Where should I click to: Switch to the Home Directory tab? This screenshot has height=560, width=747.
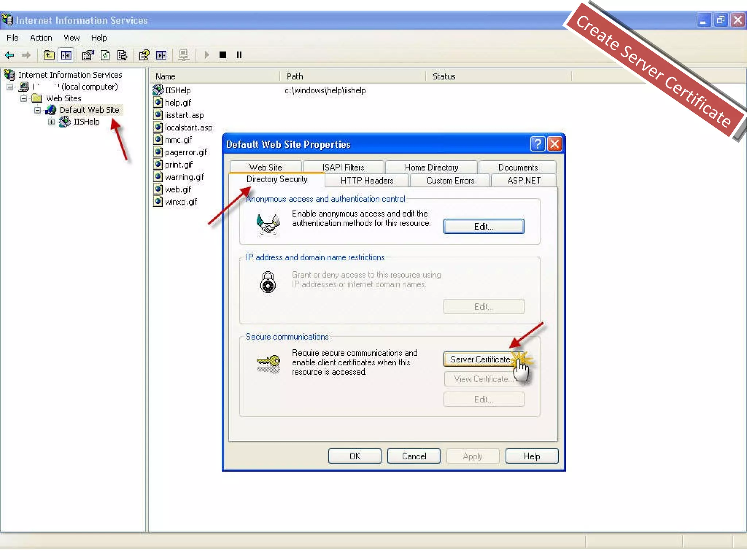tap(431, 167)
